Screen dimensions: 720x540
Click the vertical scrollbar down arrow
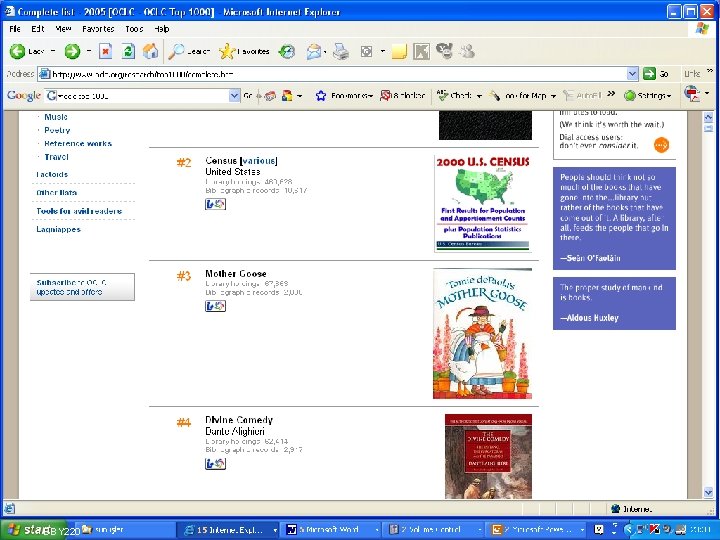[x=708, y=493]
